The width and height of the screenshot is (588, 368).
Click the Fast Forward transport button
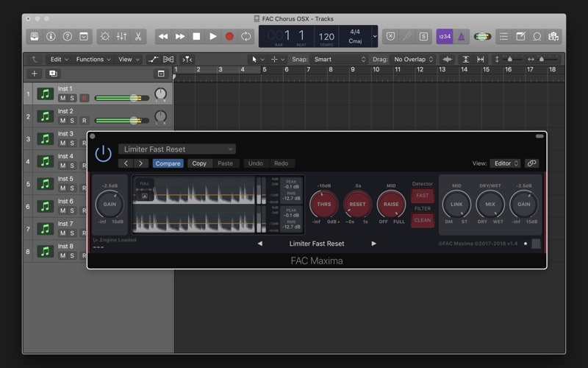pos(180,36)
